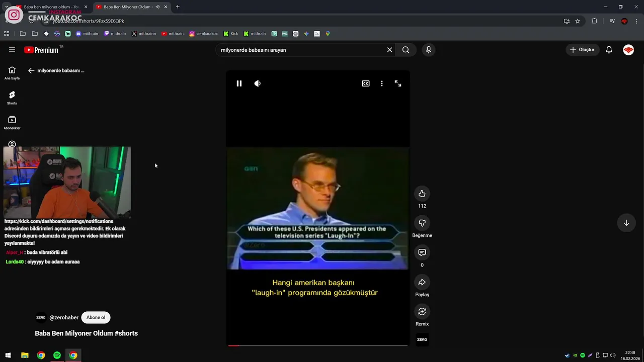Open Ana Sayfa in the sidebar
644x362 pixels.
(x=12, y=73)
